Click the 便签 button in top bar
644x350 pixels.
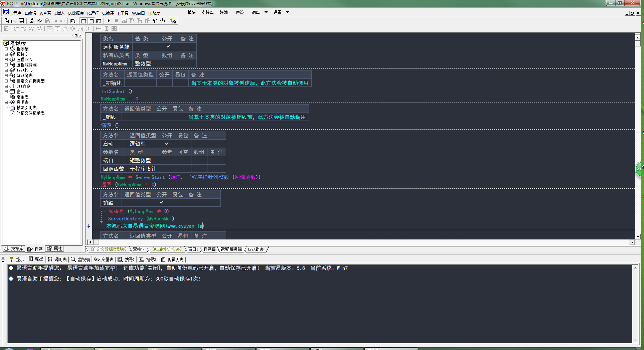(239, 12)
